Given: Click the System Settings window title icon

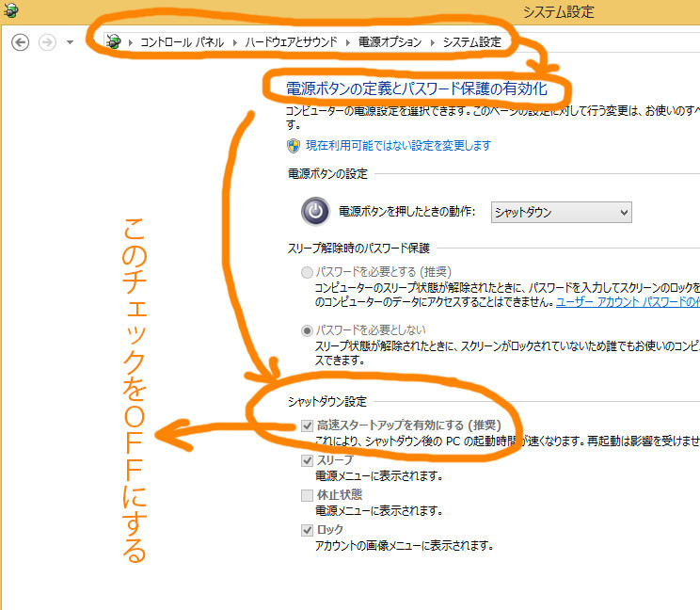Looking at the screenshot, I should (10, 9).
